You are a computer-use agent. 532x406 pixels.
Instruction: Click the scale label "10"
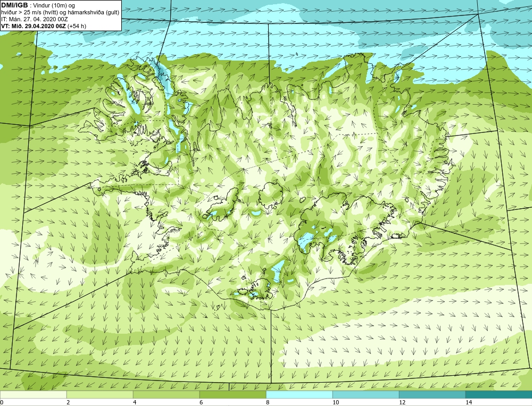336,402
